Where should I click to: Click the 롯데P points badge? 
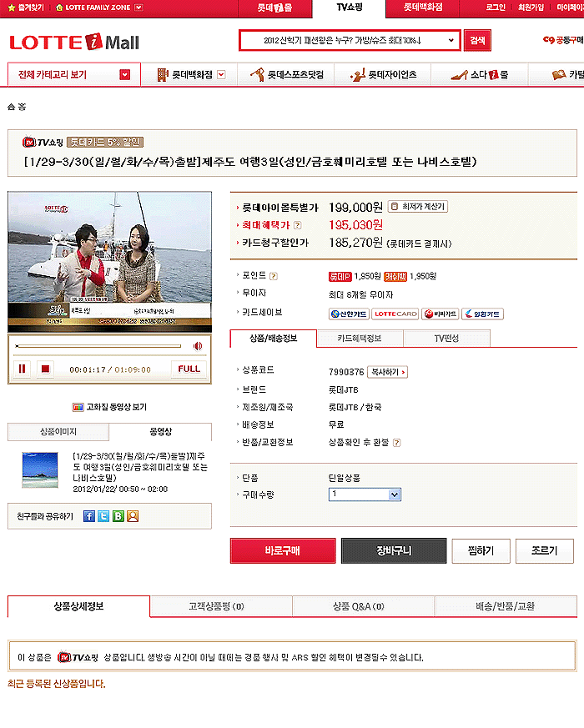point(340,277)
